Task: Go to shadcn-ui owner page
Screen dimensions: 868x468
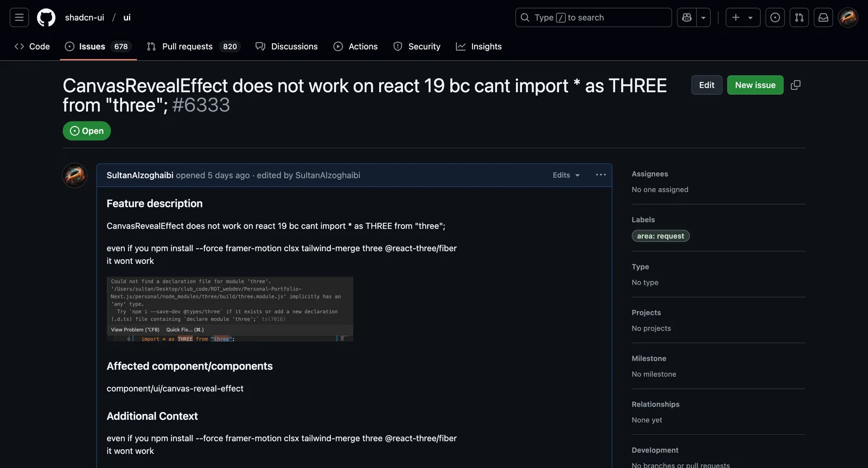Action: (85, 17)
